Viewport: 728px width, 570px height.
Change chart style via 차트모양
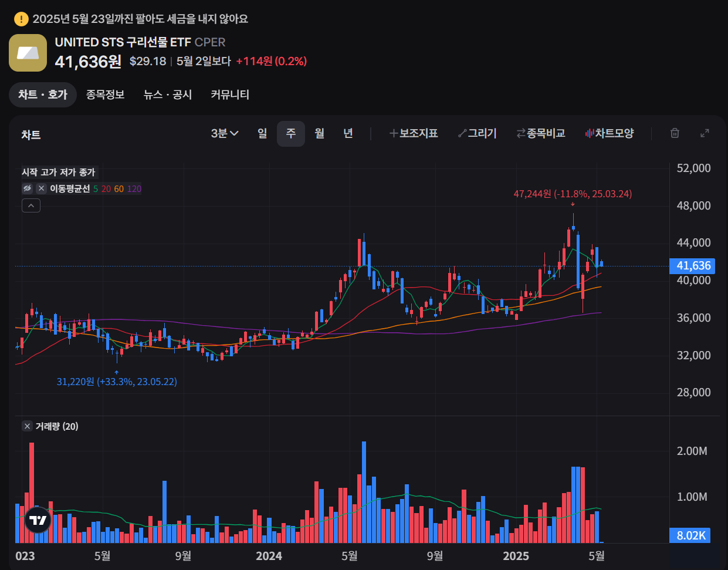pos(610,133)
